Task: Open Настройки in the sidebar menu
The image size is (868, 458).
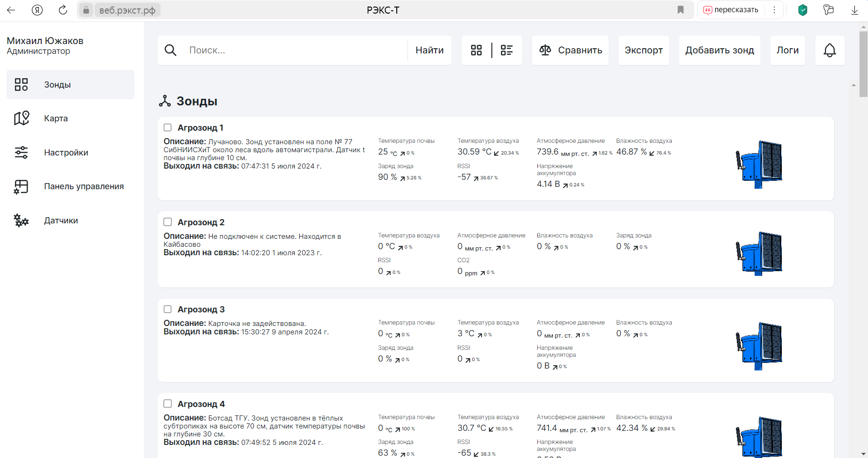Action: (70, 153)
